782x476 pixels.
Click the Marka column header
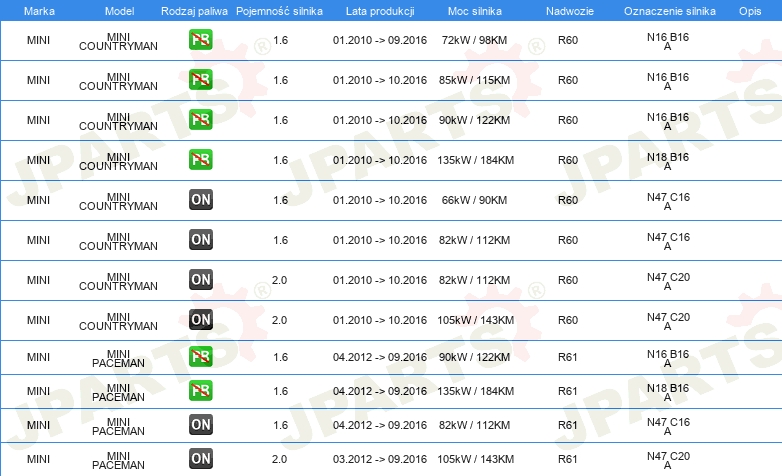(39, 11)
